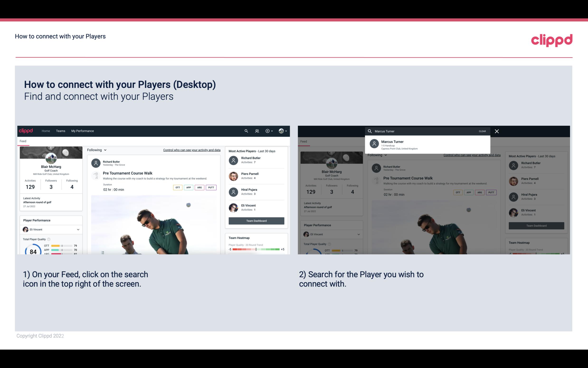Clear the Marcus Turner search field
The width and height of the screenshot is (588, 368).
[x=482, y=131]
